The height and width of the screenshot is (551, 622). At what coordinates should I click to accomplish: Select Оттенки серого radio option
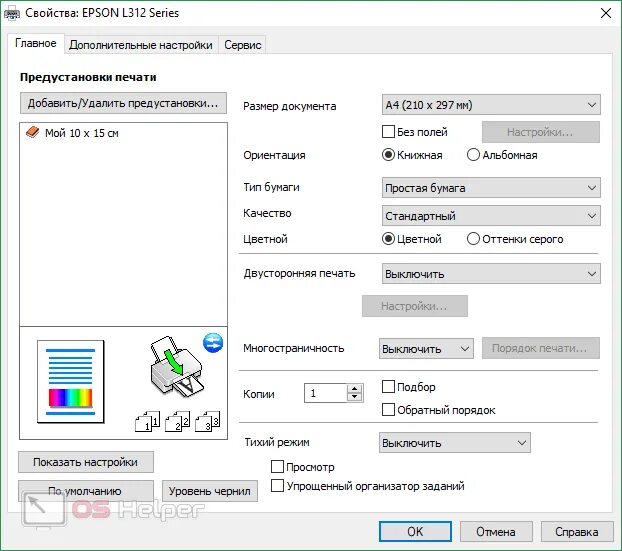(x=473, y=239)
